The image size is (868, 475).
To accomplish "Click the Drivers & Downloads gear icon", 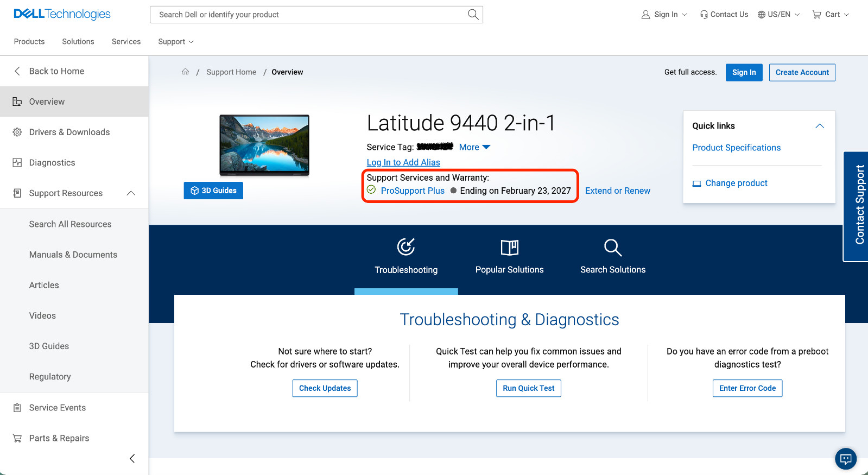I will pyautogui.click(x=17, y=132).
